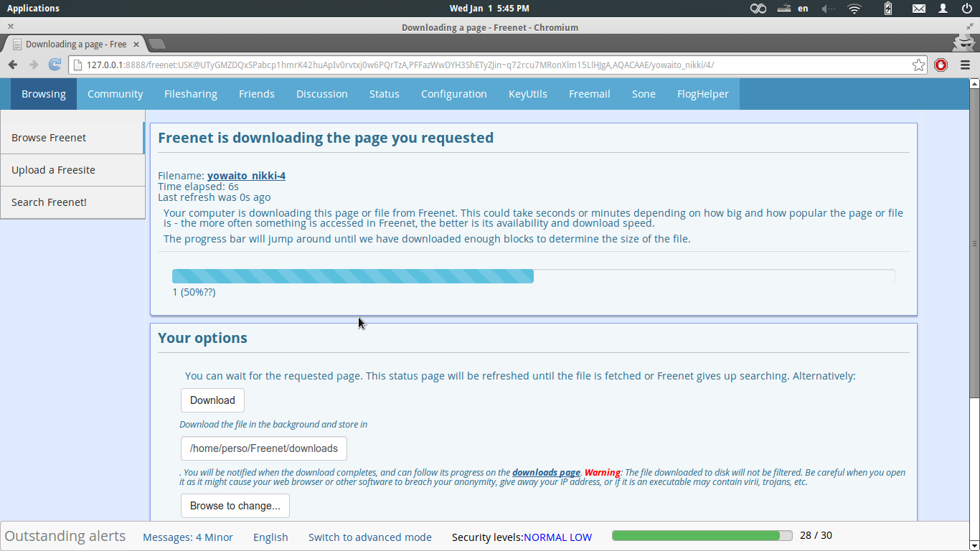This screenshot has width=980, height=551.
Task: Click the green 28 / 30 connections bar
Action: 702,536
